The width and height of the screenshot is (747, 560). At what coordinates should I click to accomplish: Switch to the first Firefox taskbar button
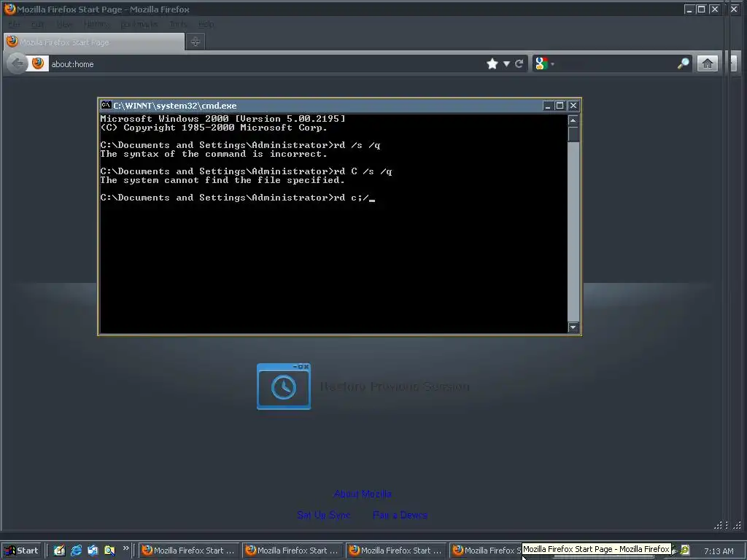click(x=189, y=551)
